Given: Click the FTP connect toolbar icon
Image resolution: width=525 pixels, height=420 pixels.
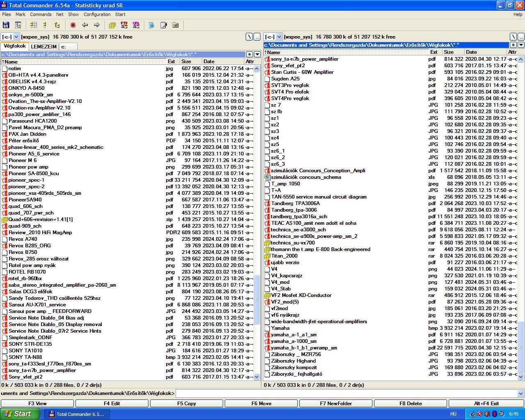Looking at the screenshot, I should coord(124,25).
